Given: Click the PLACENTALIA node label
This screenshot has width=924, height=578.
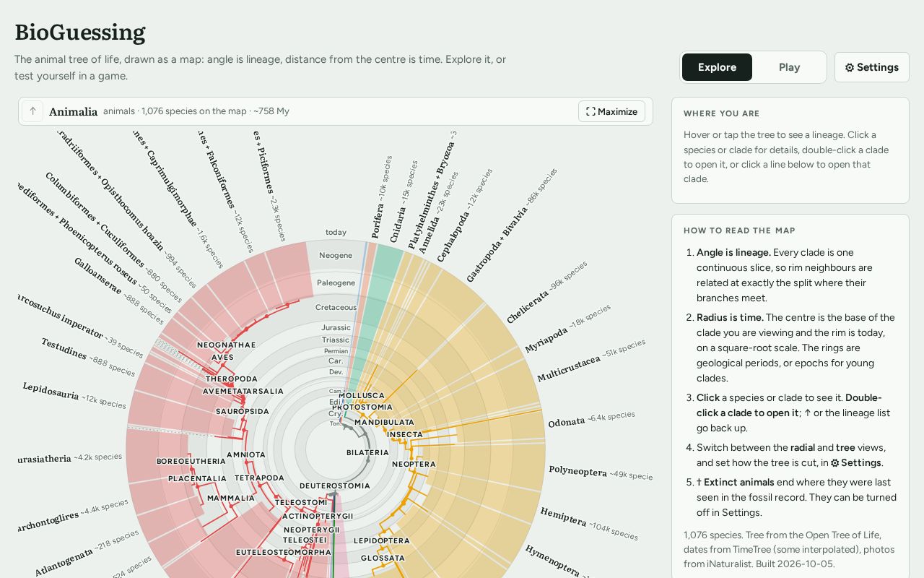Looking at the screenshot, I should [x=197, y=479].
